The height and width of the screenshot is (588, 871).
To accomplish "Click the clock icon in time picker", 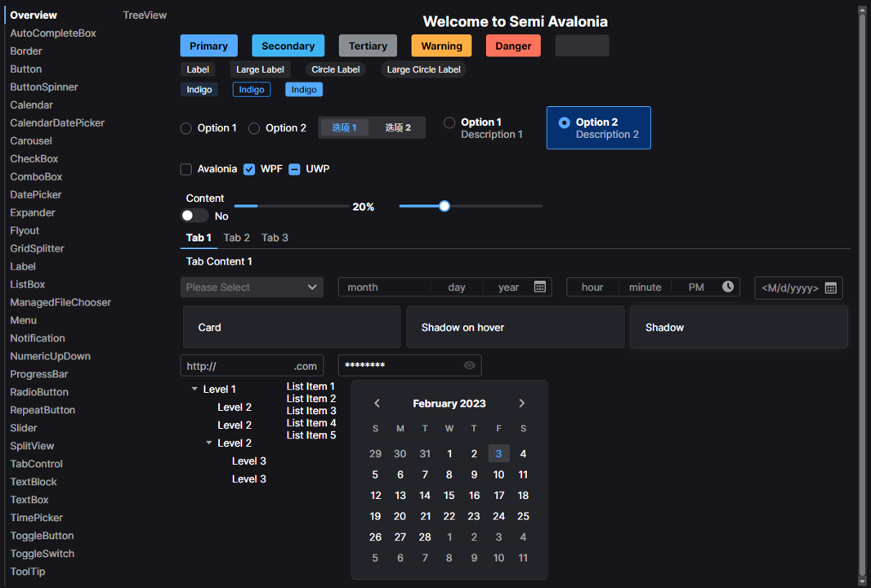I will coord(728,287).
